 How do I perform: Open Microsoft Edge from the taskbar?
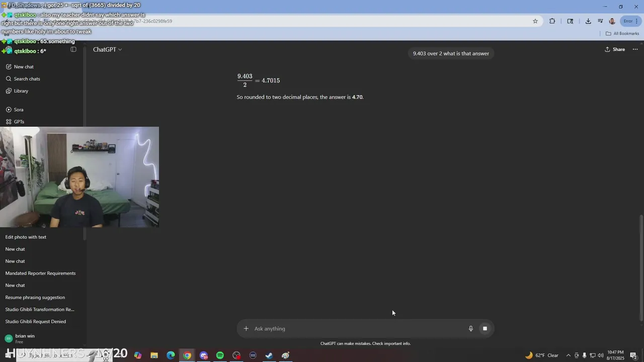(171, 355)
